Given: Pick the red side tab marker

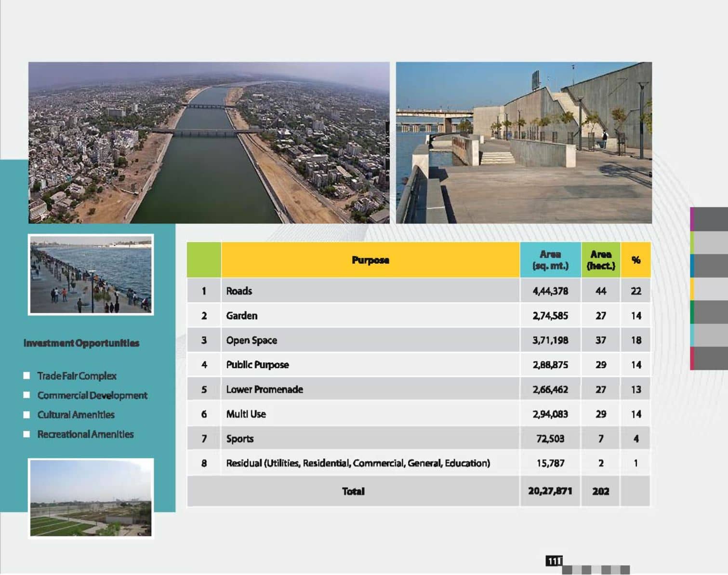Looking at the screenshot, I should (x=692, y=359).
